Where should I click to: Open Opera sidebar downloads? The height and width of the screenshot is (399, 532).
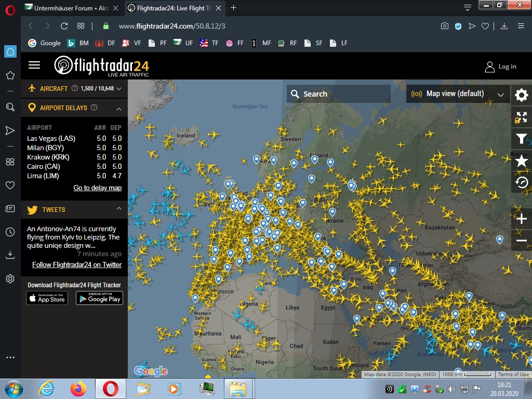pyautogui.click(x=10, y=255)
